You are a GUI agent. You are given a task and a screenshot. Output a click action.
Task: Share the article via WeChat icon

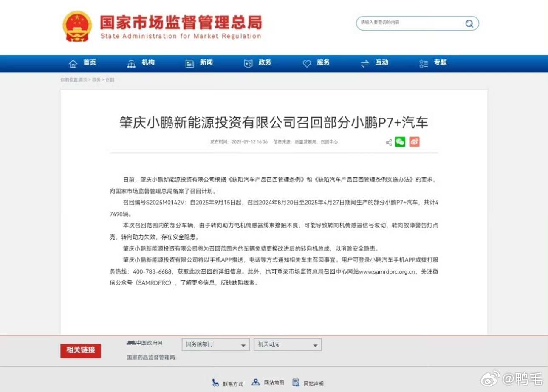point(400,142)
